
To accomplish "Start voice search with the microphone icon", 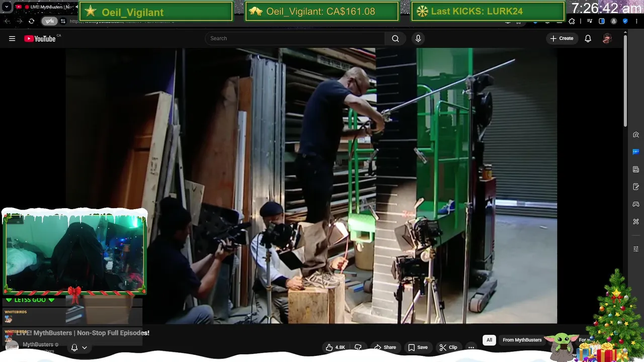I will (x=418, y=38).
